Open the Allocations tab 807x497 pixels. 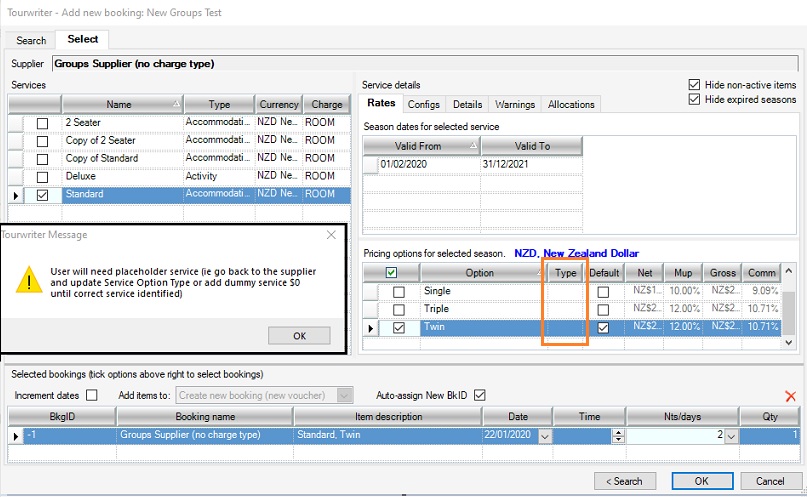coord(573,104)
